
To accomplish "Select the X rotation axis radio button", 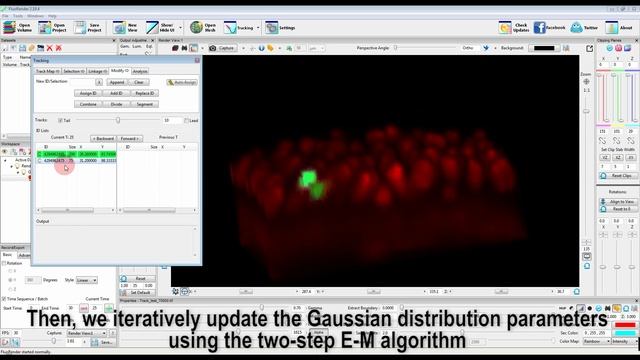I will tap(10, 271).
